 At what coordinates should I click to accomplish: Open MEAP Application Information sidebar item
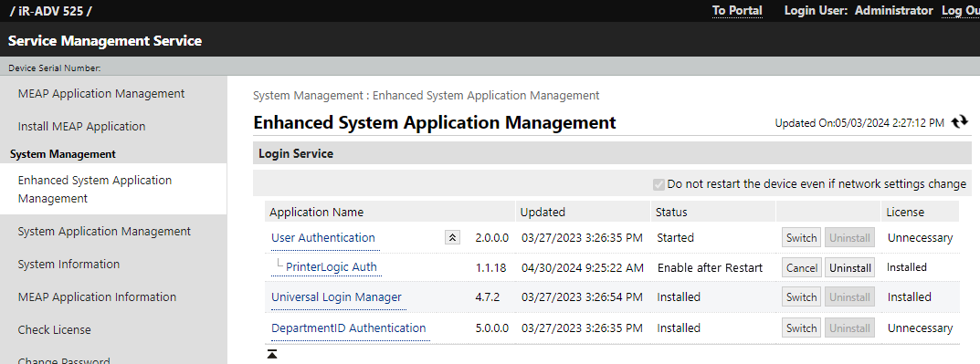[x=97, y=296]
